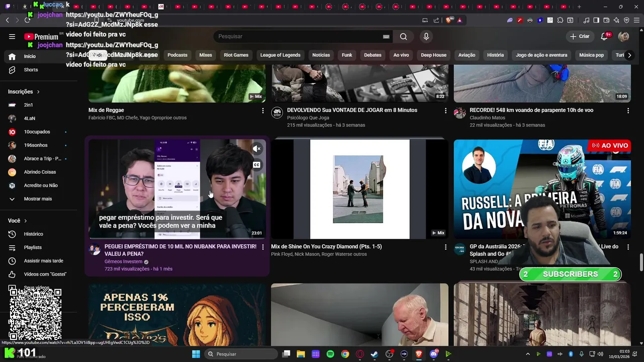Open the Pink Floyd mix thumbnail
This screenshot has height=362, width=644.
click(360, 189)
